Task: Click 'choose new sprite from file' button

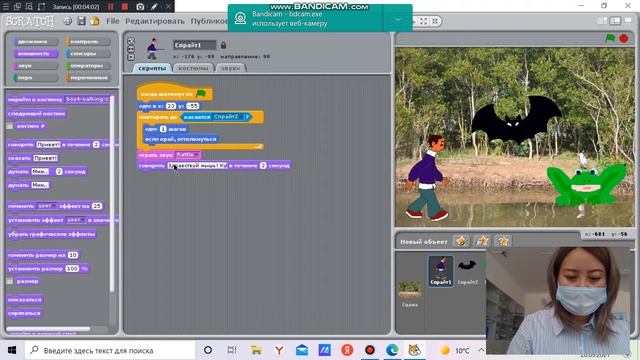Action: (482, 241)
